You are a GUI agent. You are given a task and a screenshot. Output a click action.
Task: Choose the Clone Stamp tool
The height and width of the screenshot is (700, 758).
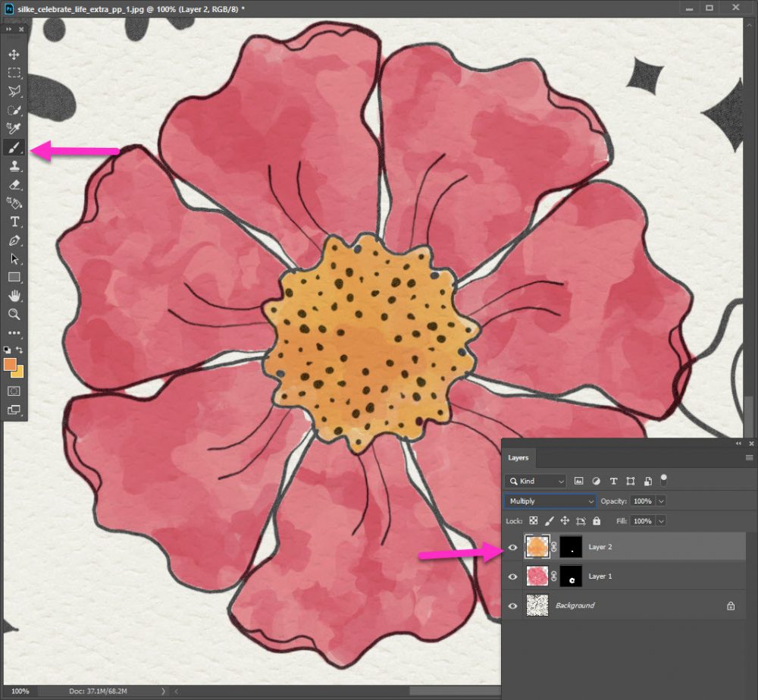[14, 165]
